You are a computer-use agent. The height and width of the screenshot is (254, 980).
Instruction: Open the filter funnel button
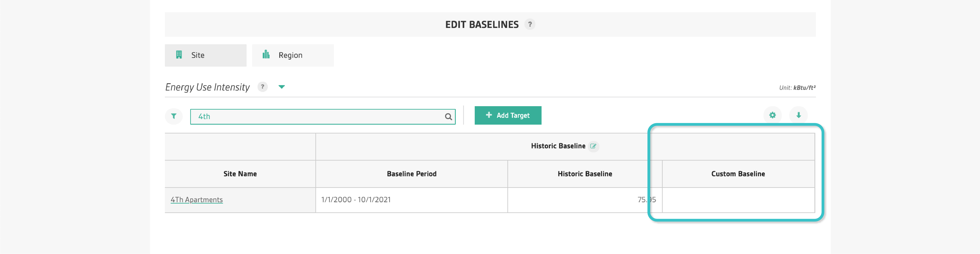(x=174, y=116)
